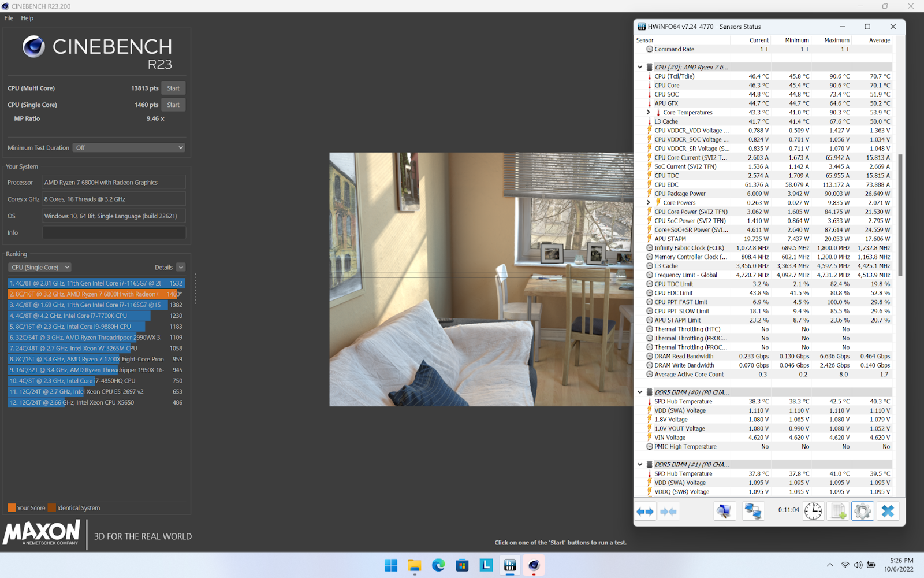Select ranking row 4 Intel Core i7-7700K
The height and width of the screenshot is (578, 924).
pyautogui.click(x=96, y=316)
